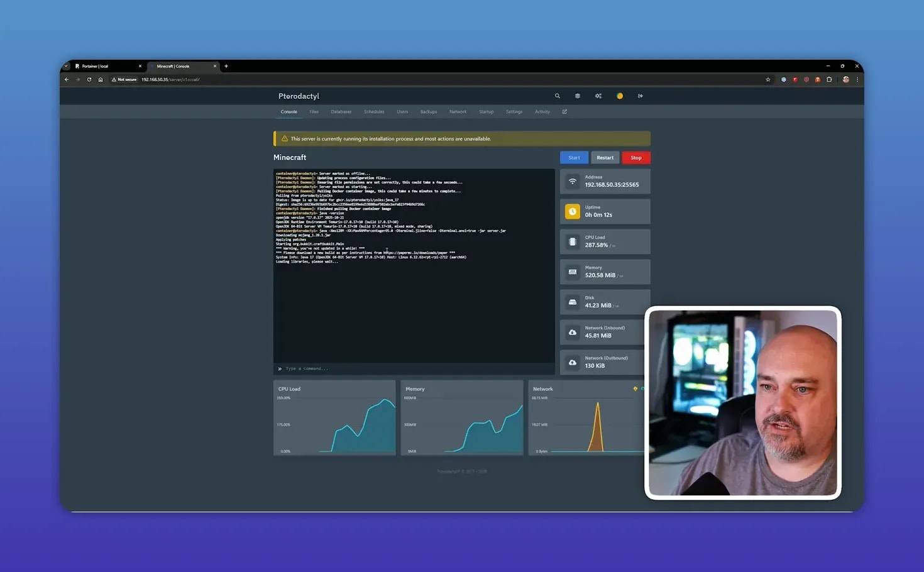Click the red Stop button
This screenshot has width=924, height=572.
point(636,158)
